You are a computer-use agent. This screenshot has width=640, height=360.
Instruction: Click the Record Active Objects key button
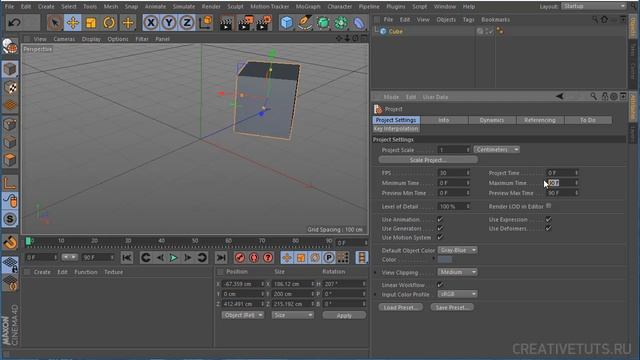[240, 258]
